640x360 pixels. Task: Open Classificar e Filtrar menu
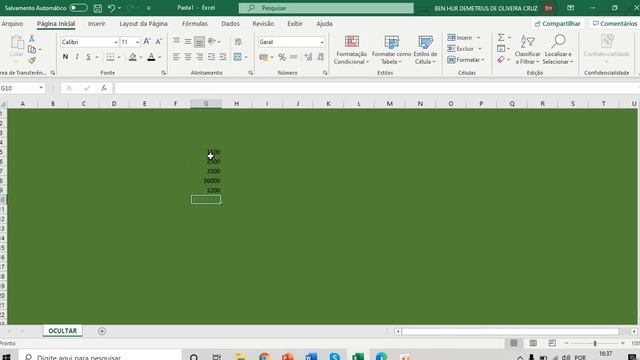tap(527, 50)
